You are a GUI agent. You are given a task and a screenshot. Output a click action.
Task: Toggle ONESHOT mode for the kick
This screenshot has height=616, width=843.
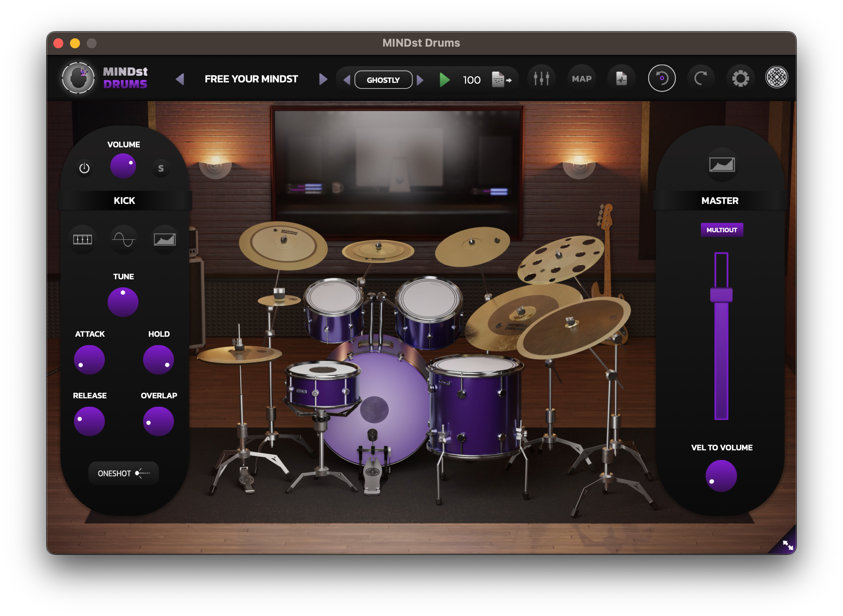[x=123, y=473]
